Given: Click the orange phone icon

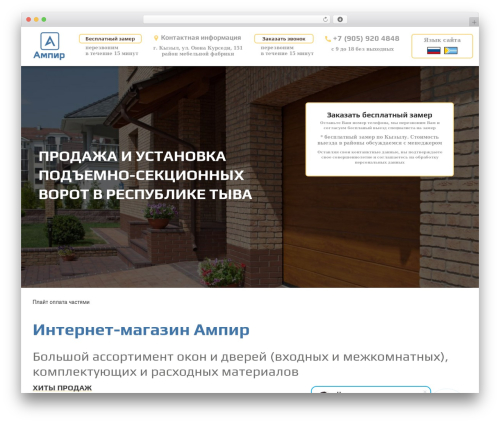Looking at the screenshot, I should pyautogui.click(x=328, y=39).
